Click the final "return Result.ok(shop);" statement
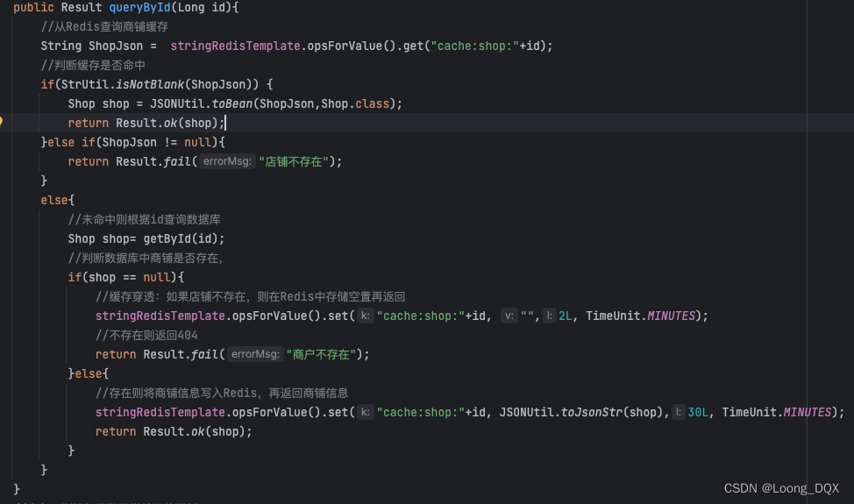The image size is (854, 504). (x=174, y=431)
